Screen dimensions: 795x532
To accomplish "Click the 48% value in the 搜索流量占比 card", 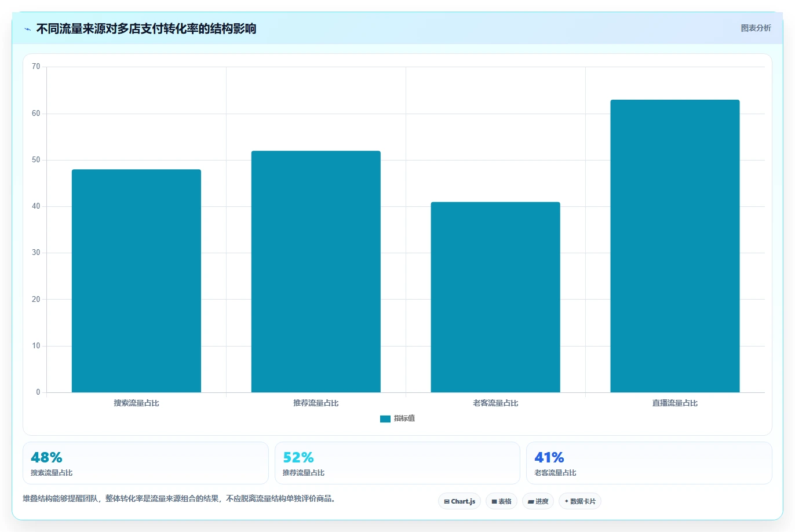I will 46,457.
